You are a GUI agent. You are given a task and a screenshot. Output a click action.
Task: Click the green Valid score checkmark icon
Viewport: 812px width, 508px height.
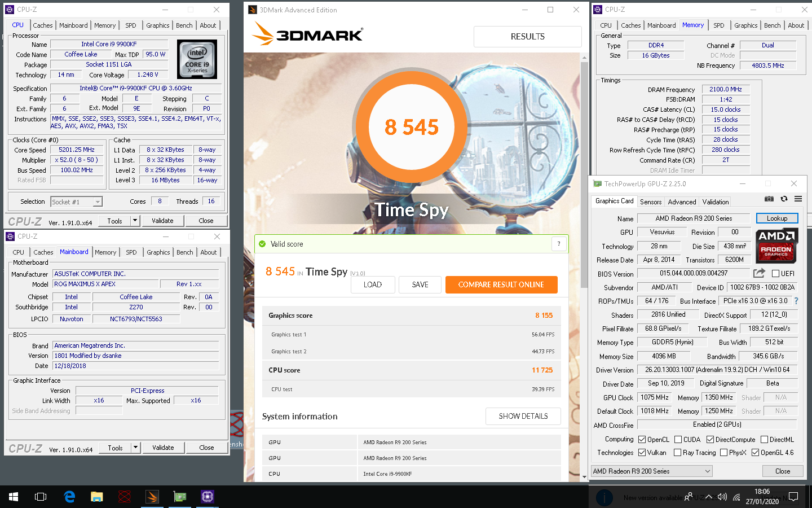pyautogui.click(x=262, y=244)
